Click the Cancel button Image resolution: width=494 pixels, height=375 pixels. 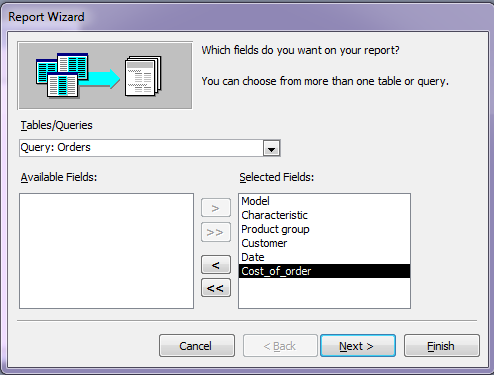(197, 346)
